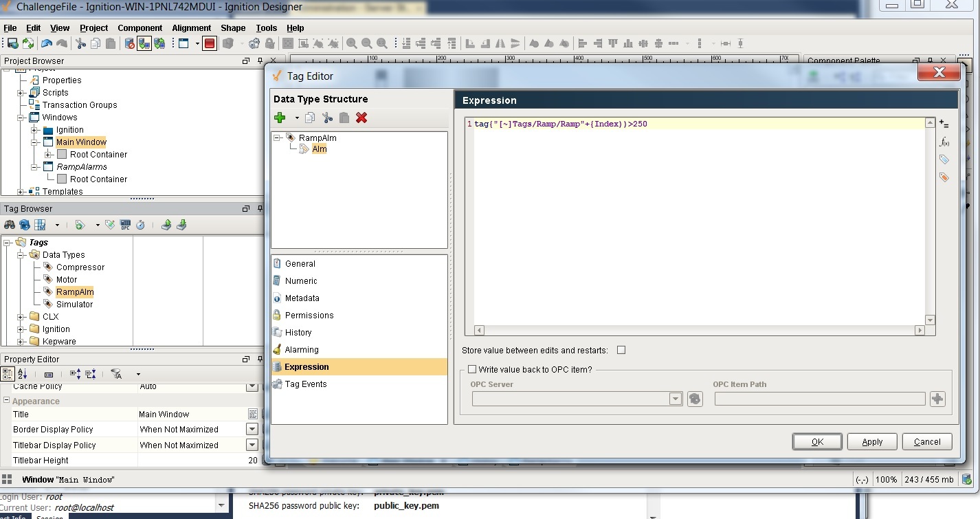
Task: Select the Tag Events section
Action: pos(359,384)
